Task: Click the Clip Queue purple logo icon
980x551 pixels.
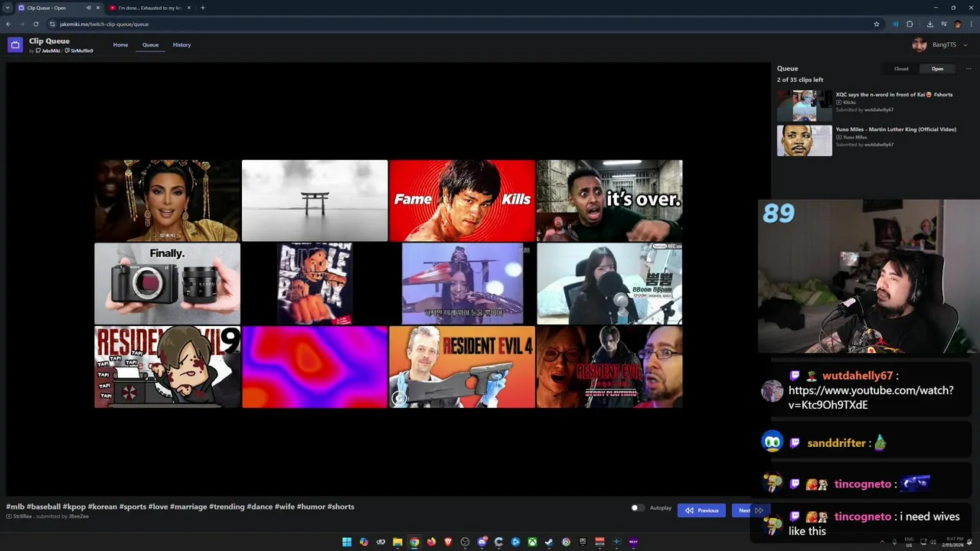Action: [x=15, y=44]
